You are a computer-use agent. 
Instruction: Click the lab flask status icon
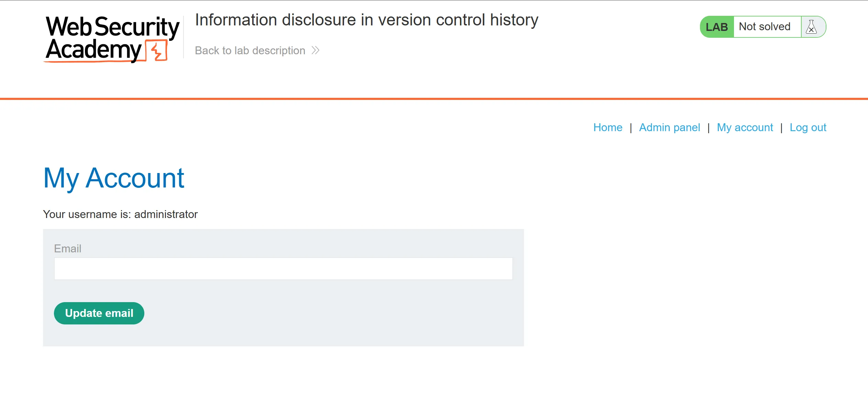coord(812,27)
